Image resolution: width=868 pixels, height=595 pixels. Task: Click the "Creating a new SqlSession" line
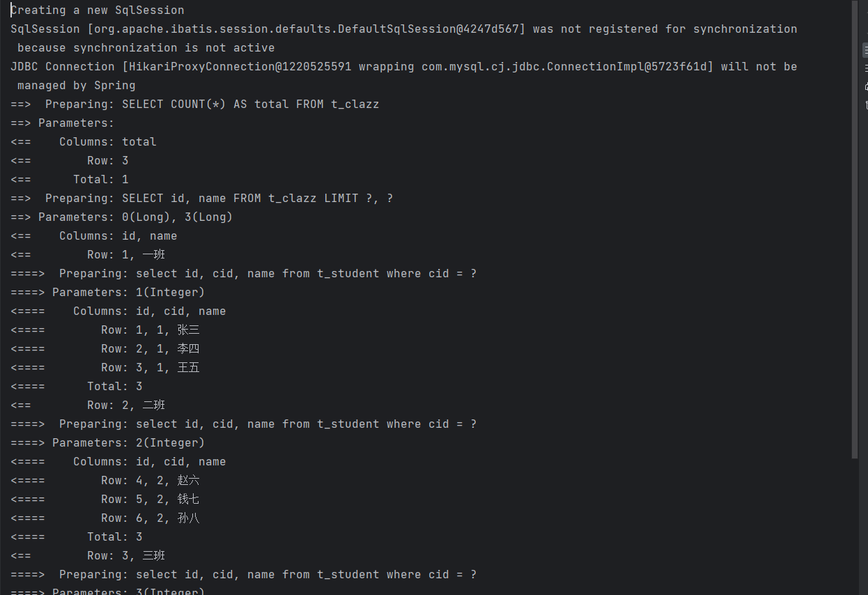click(x=98, y=10)
